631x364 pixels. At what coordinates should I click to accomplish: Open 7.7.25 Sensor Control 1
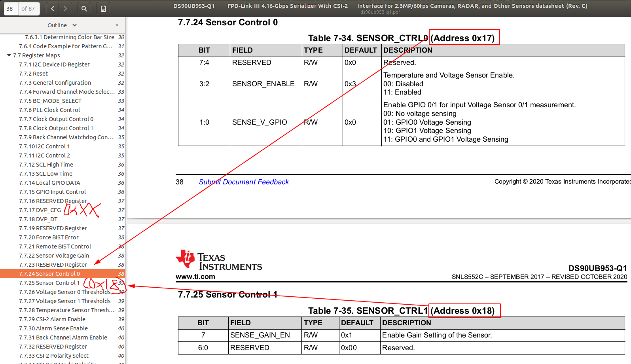pos(49,283)
